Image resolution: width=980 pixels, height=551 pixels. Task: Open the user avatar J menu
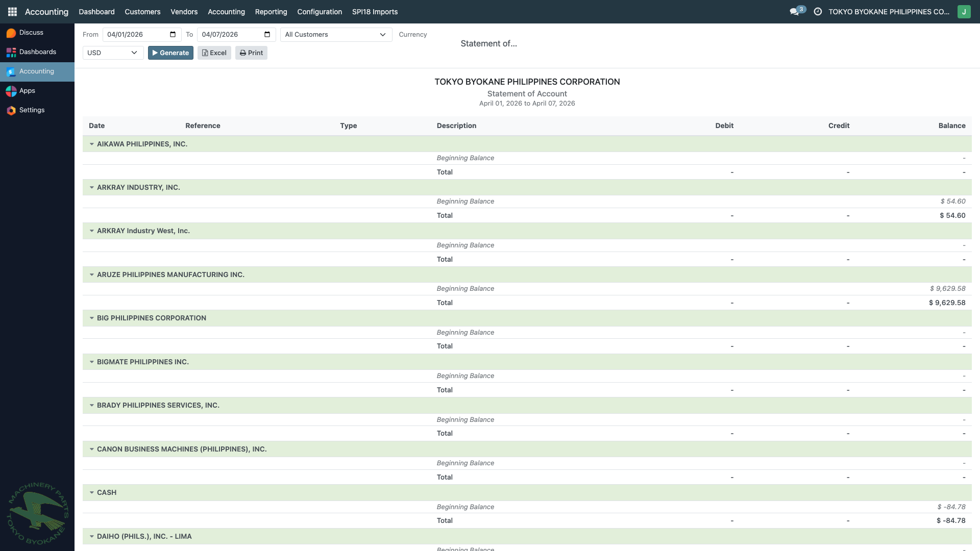tap(964, 11)
